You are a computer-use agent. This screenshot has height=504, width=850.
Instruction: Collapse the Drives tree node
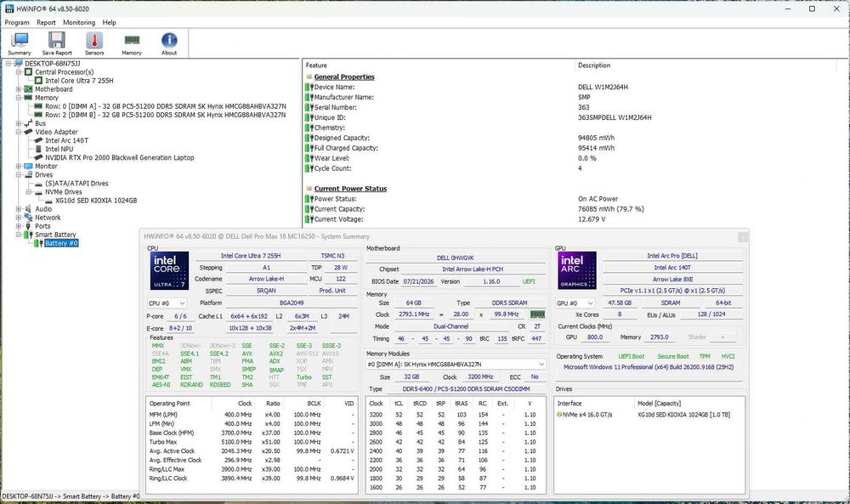19,175
